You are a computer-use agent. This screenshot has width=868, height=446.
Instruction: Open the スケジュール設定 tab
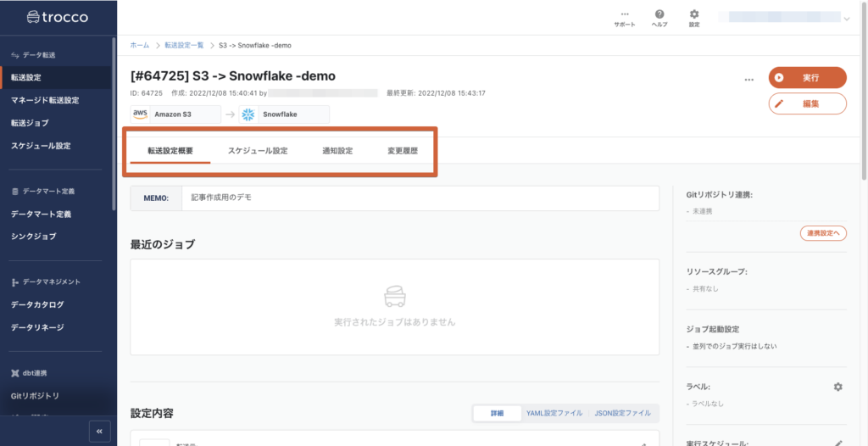click(258, 151)
